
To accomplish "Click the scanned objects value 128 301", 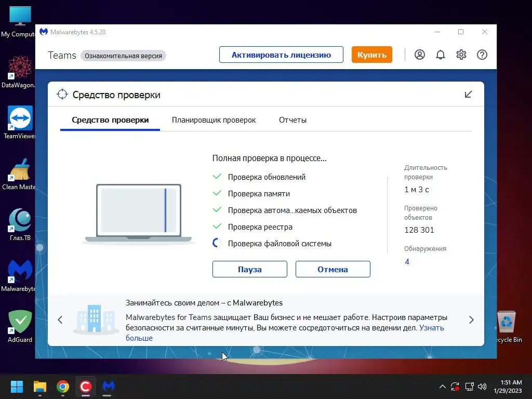I will pyautogui.click(x=419, y=230).
